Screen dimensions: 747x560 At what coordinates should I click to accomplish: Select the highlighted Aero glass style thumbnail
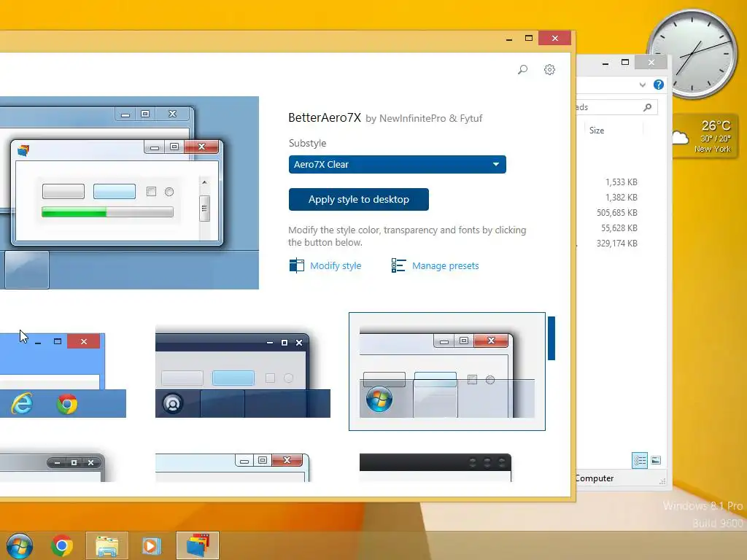[x=447, y=371]
